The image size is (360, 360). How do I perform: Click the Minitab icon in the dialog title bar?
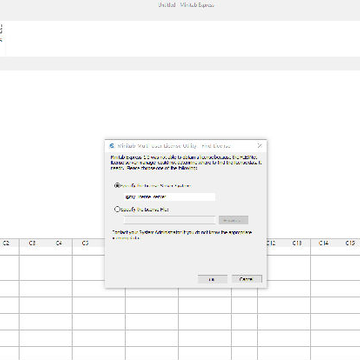click(112, 146)
